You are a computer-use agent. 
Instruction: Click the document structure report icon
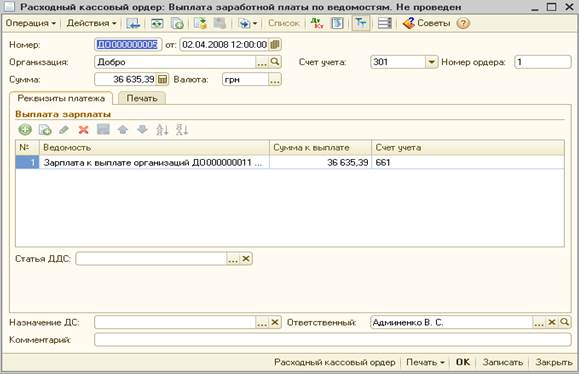(x=337, y=23)
